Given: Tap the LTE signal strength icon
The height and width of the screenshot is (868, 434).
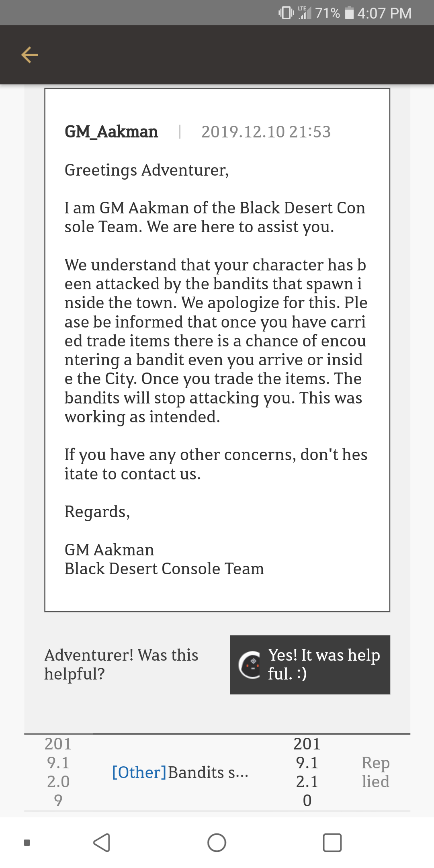Looking at the screenshot, I should (305, 13).
